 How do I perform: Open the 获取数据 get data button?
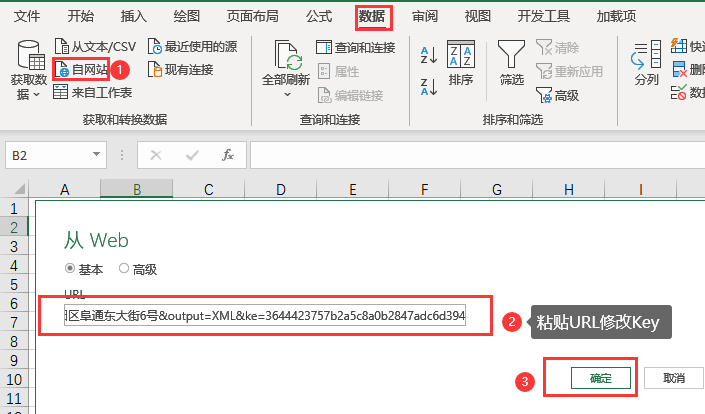click(x=29, y=70)
